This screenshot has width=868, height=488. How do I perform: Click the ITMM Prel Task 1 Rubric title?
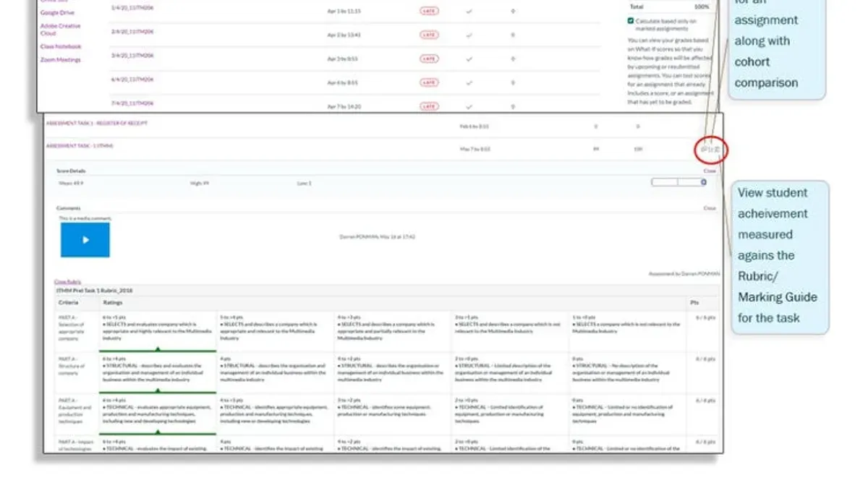coord(94,290)
